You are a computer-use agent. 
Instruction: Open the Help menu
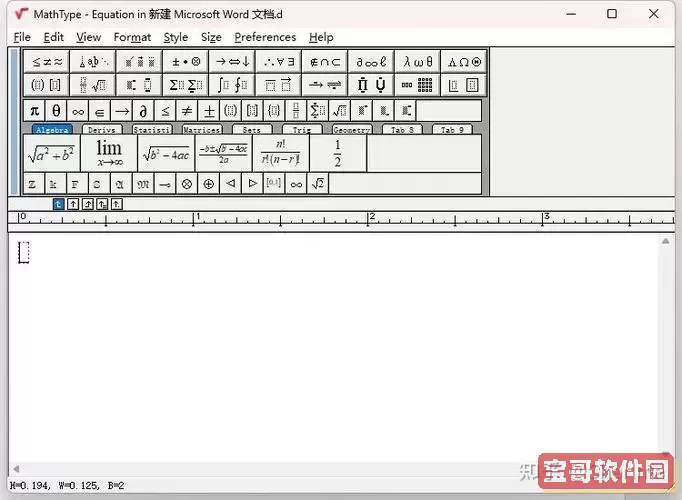point(321,37)
